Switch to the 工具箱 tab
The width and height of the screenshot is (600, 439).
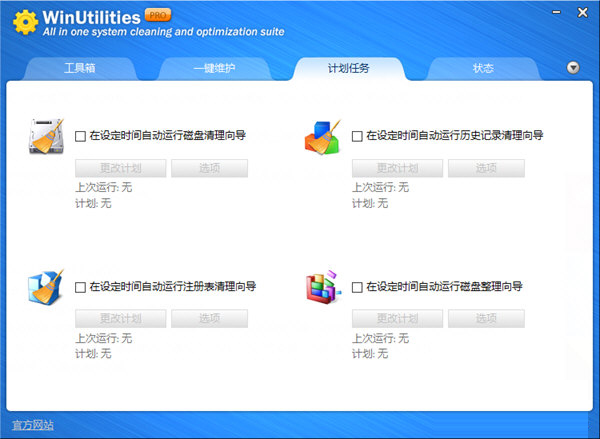coord(82,69)
